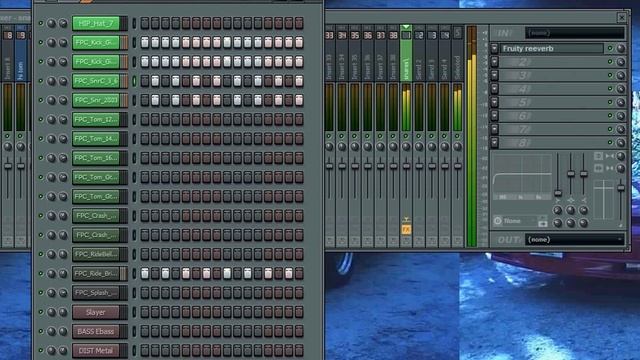Mute the FPC_SnrC_3_6 channel LED
This screenshot has width=640, height=360.
pos(41,81)
